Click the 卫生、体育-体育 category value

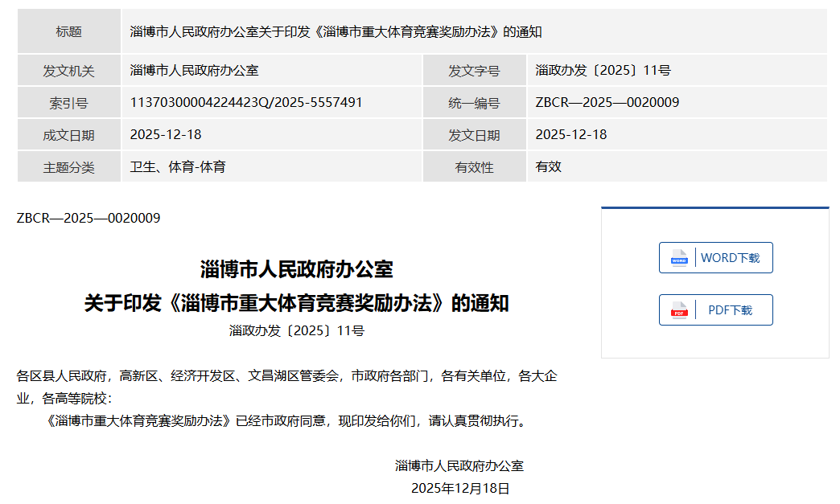[x=178, y=166]
